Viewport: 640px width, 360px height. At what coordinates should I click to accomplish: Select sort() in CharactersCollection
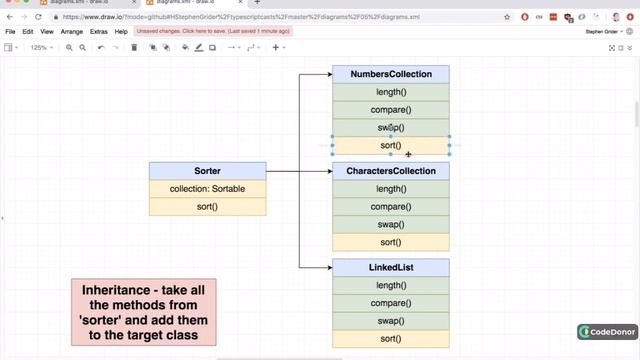click(391, 242)
